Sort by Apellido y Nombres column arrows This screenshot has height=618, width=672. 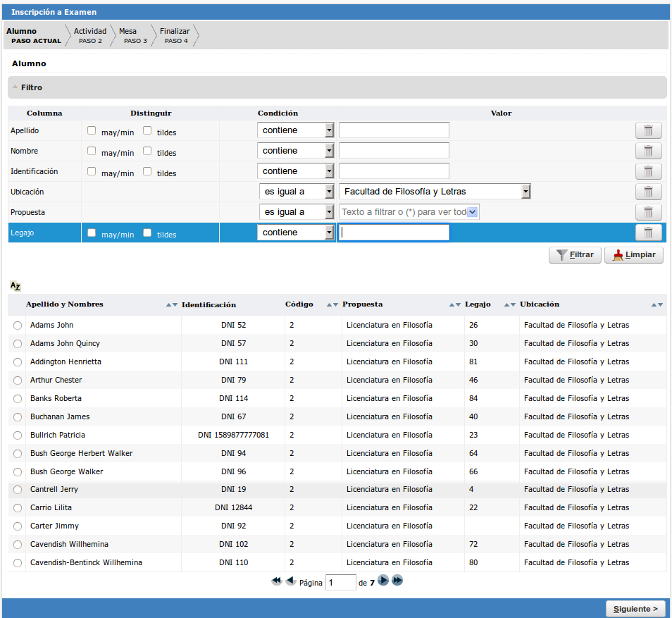pos(172,304)
